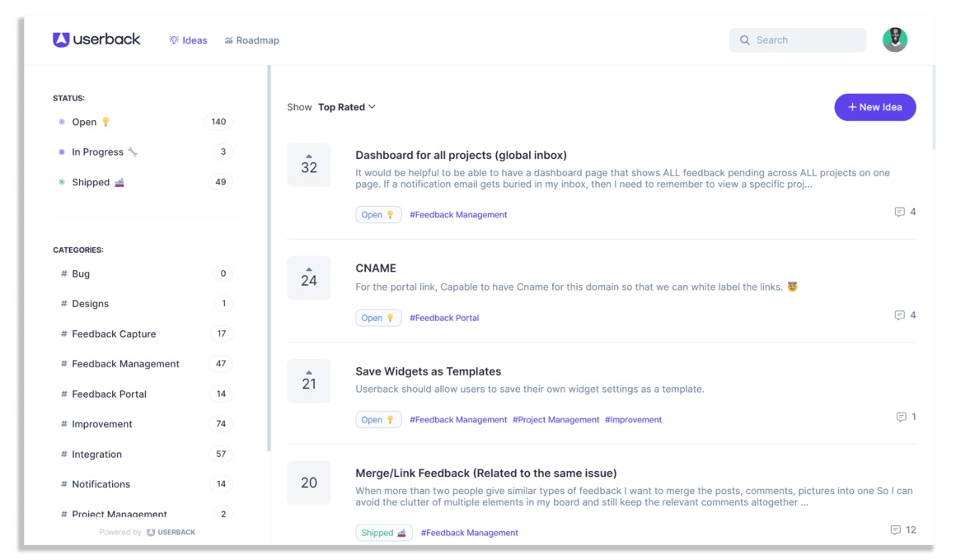Click the search magnifying glass icon
Screen dimensions: 956x560
coord(744,40)
